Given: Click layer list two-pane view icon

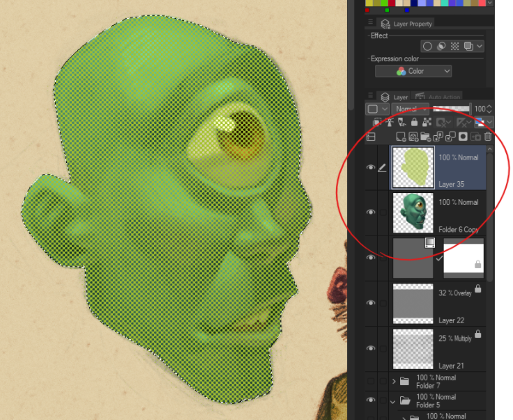Looking at the screenshot, I should (x=371, y=137).
